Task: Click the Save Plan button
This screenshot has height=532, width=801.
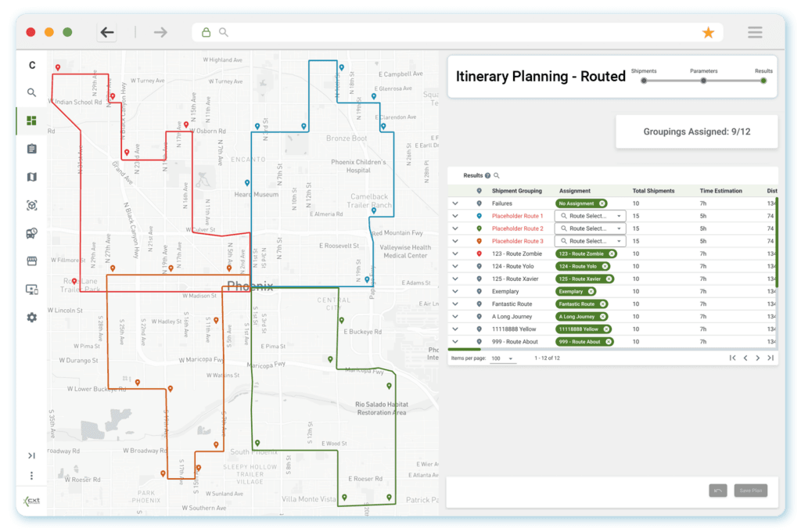Action: click(x=750, y=491)
